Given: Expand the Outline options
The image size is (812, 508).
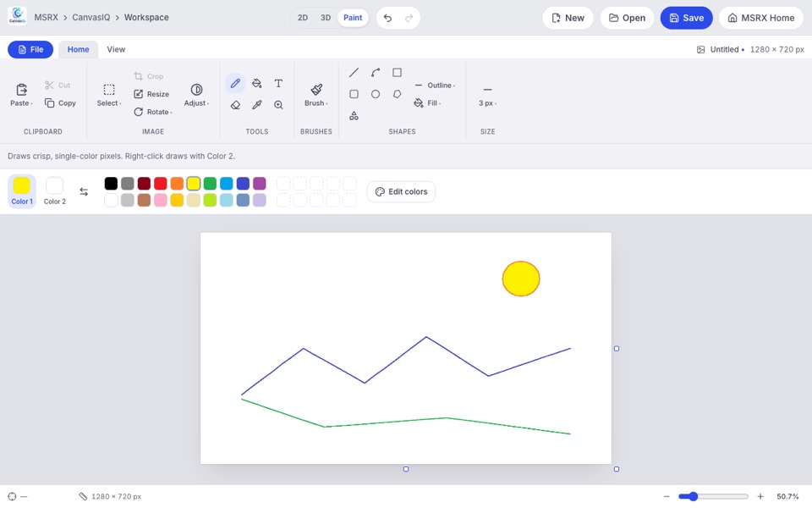Looking at the screenshot, I should 435,85.
